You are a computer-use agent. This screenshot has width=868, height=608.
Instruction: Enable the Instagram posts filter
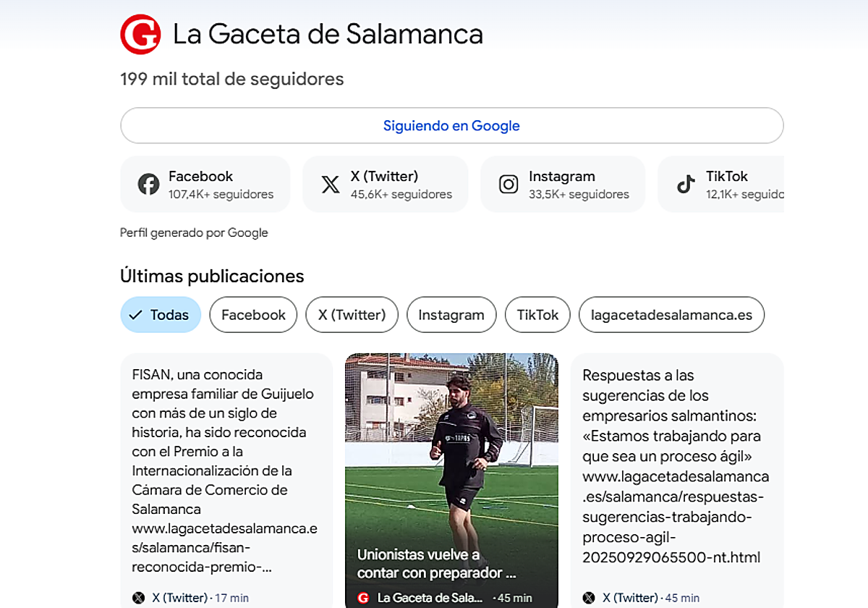[x=451, y=314]
